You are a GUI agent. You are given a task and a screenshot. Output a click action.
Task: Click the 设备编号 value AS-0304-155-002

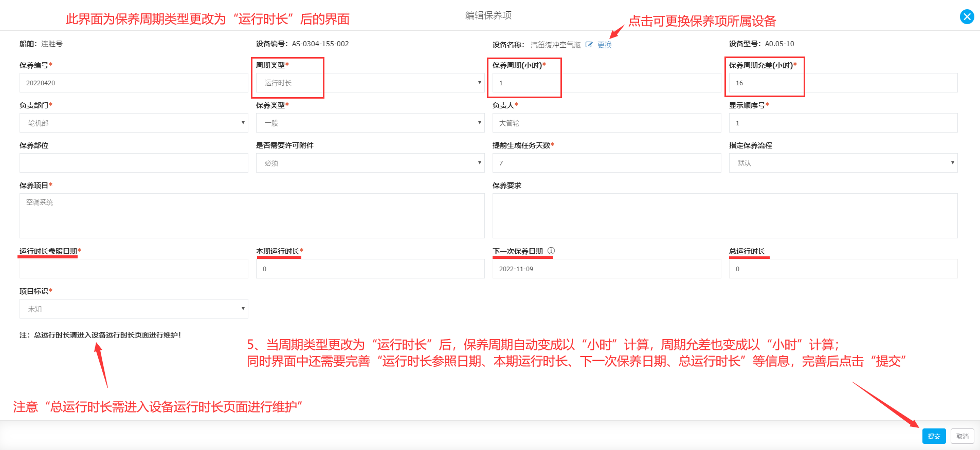[x=320, y=44]
